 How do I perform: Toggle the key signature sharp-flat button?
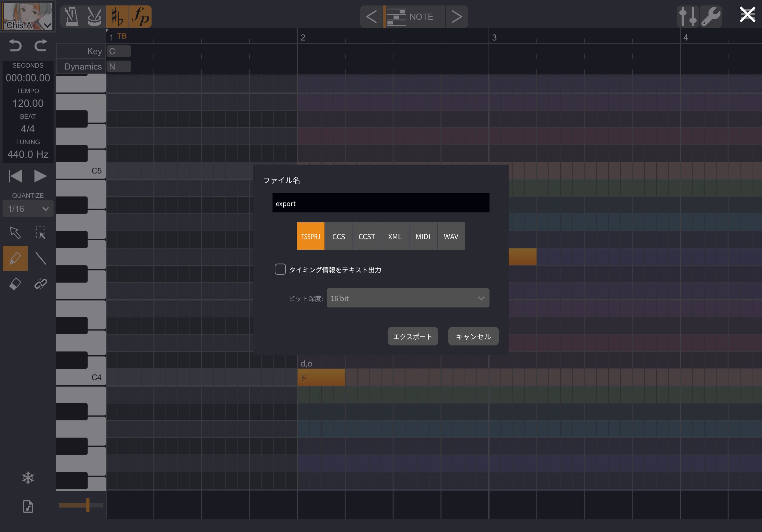coord(117,17)
